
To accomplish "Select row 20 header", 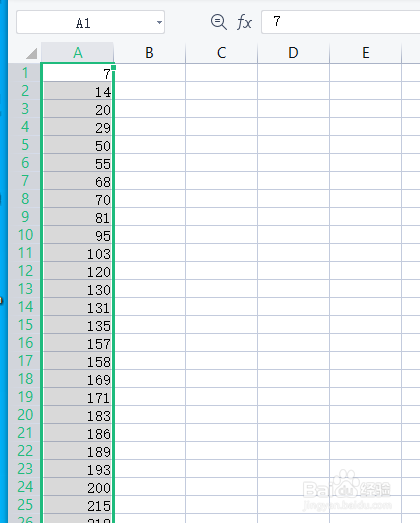I will tap(25, 415).
